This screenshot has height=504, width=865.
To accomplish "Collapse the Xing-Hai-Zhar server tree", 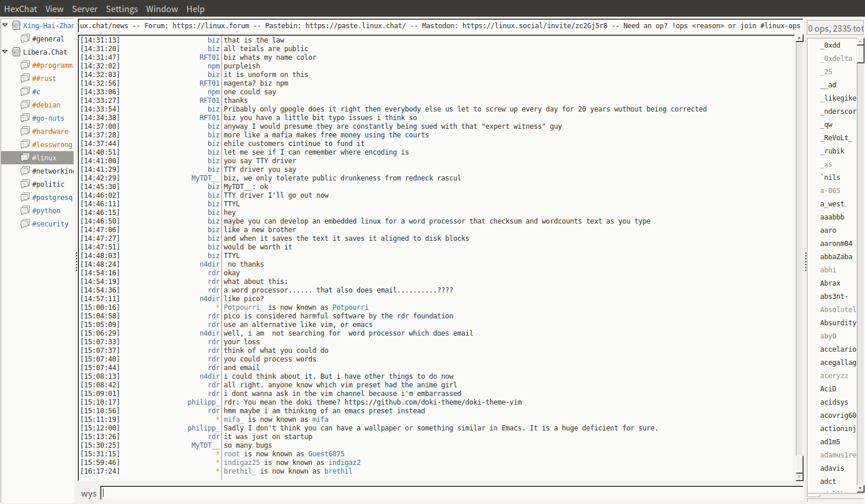I will pyautogui.click(x=5, y=25).
